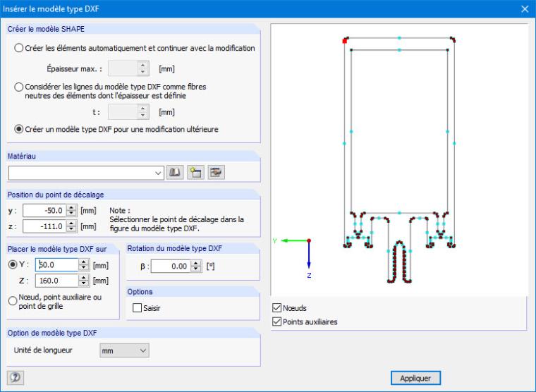The image size is (536, 392).
Task: Click the Épaisseur max. input field
Action: click(123, 68)
